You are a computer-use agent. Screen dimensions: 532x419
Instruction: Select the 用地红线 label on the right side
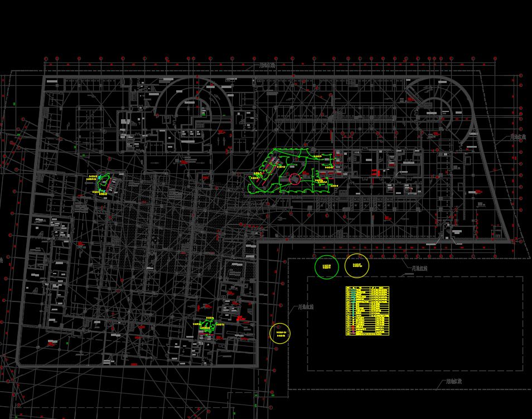[x=518, y=137]
